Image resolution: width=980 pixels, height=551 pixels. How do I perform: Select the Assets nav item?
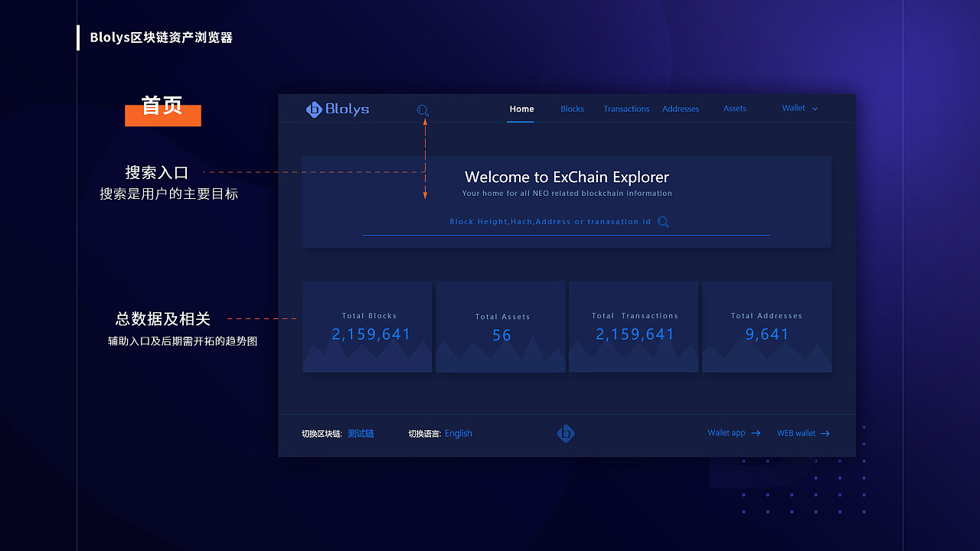[734, 109]
